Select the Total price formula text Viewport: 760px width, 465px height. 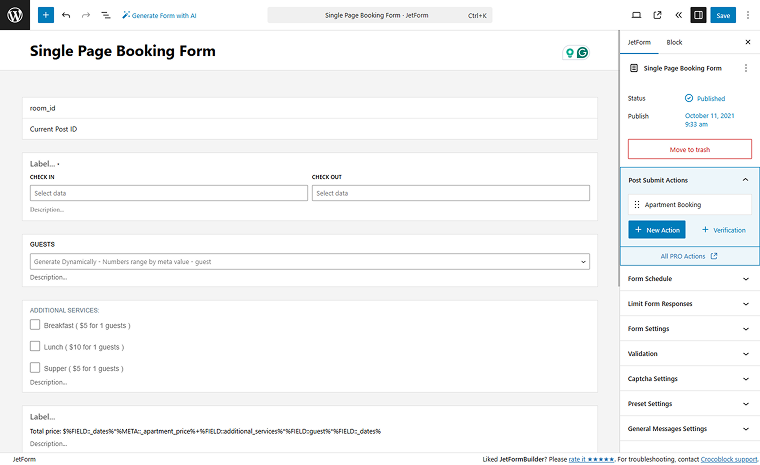click(206, 431)
